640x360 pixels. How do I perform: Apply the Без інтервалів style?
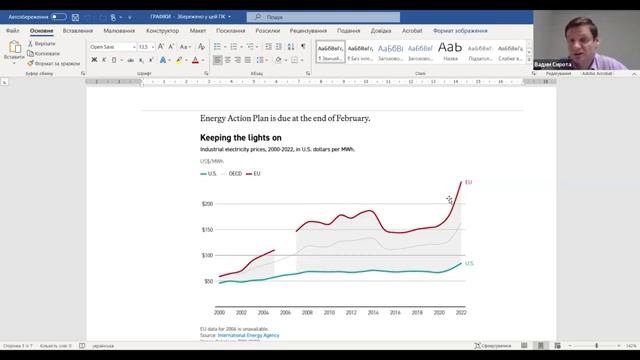(360, 52)
